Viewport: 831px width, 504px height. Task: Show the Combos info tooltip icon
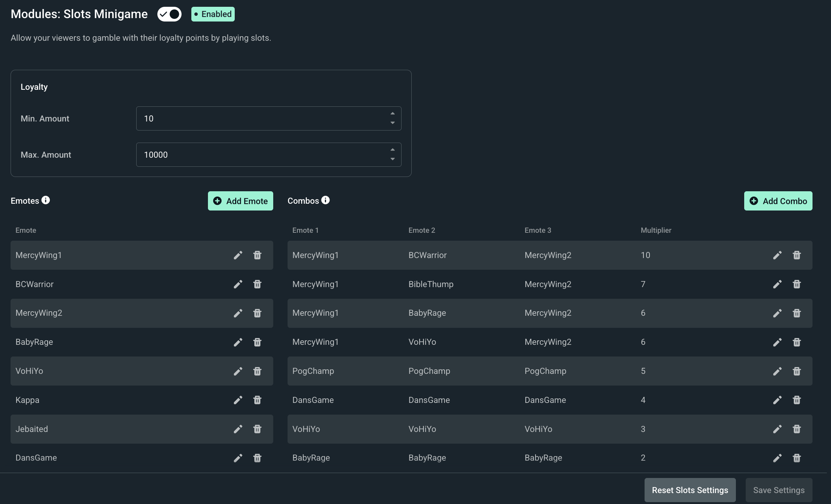(325, 200)
